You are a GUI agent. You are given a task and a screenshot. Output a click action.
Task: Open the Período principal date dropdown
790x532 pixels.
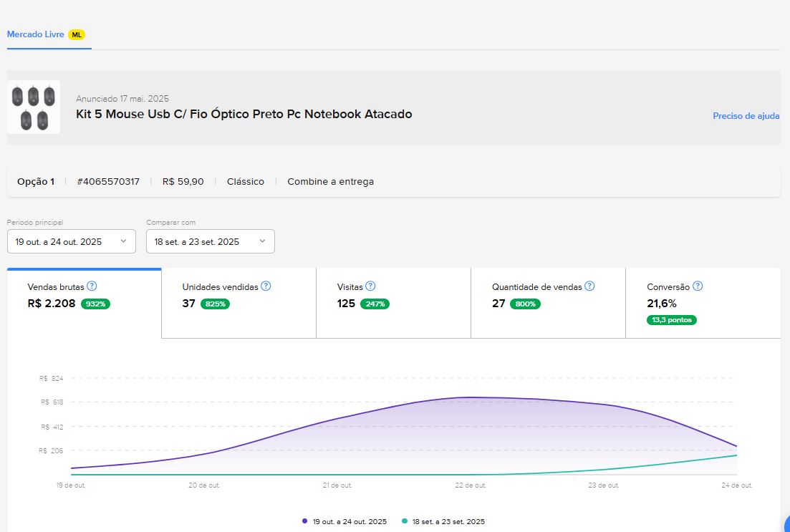tap(71, 241)
